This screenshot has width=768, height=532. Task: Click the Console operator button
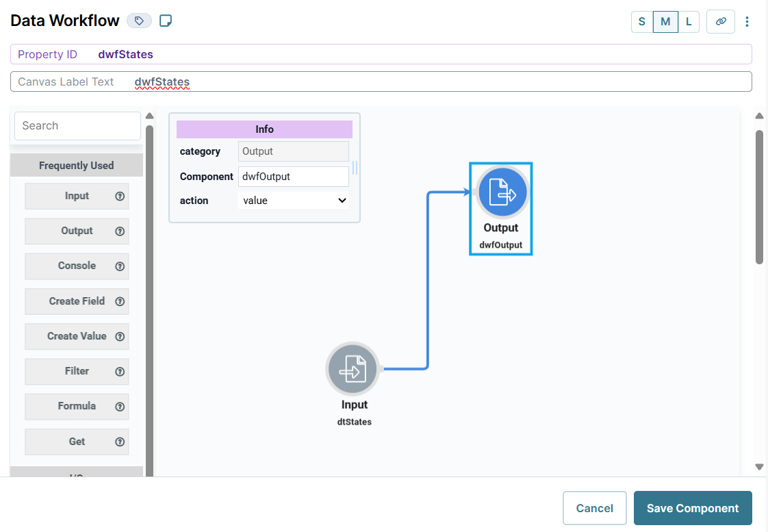pyautogui.click(x=77, y=266)
